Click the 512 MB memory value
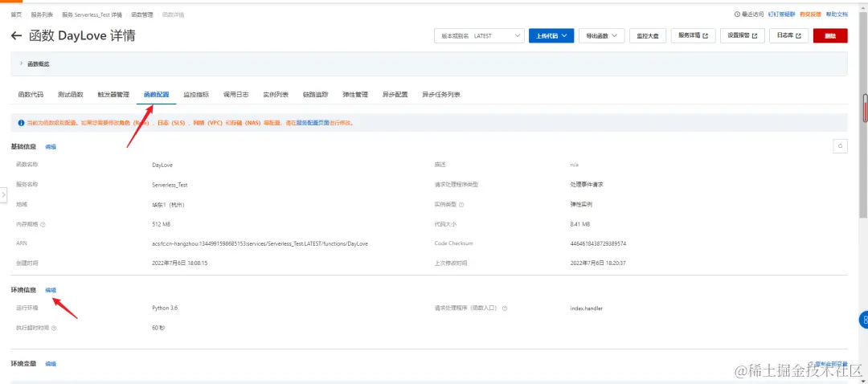868x384 pixels. click(x=161, y=224)
